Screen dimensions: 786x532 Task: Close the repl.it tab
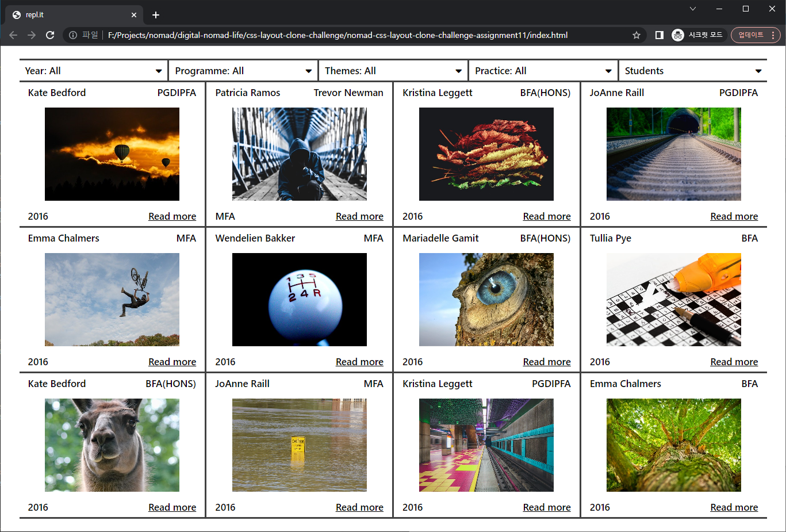coord(134,15)
